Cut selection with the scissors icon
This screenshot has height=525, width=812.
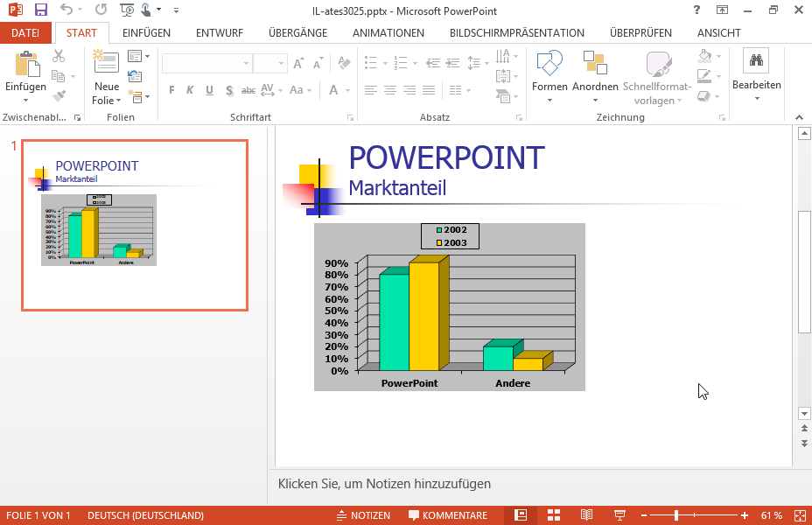coord(59,56)
